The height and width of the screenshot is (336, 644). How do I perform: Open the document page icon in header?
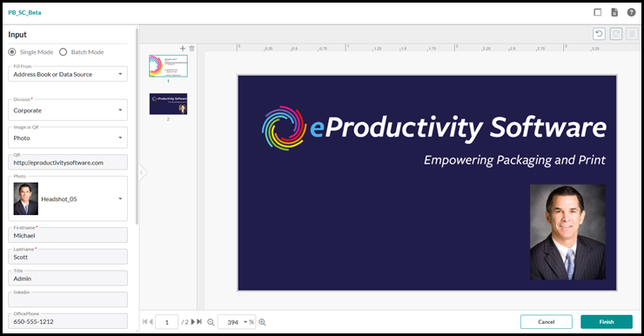(x=614, y=12)
